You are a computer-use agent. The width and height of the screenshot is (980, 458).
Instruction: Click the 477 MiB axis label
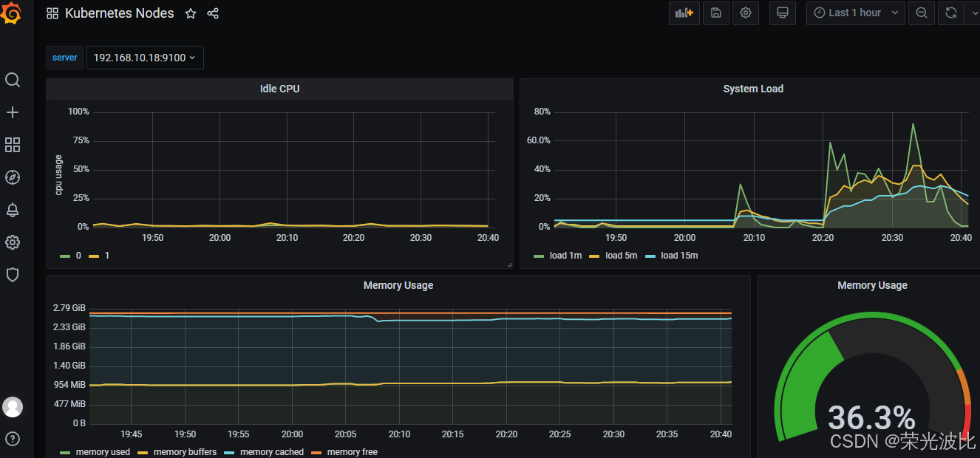pos(69,404)
